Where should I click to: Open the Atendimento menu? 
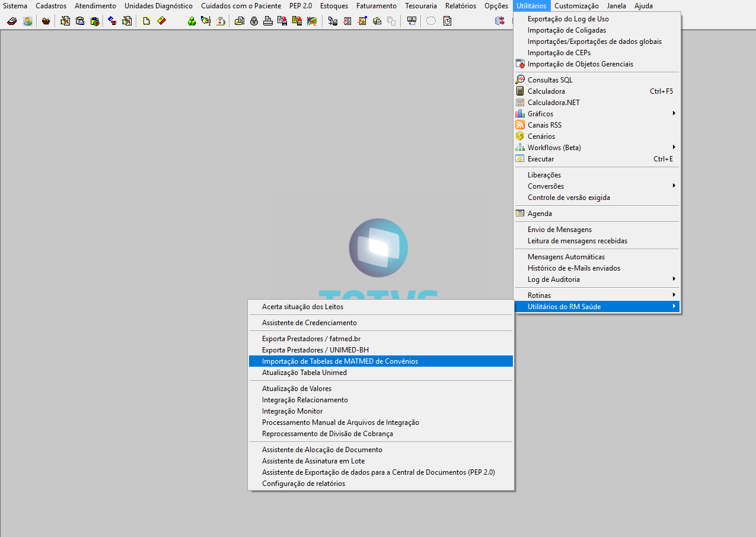click(95, 6)
